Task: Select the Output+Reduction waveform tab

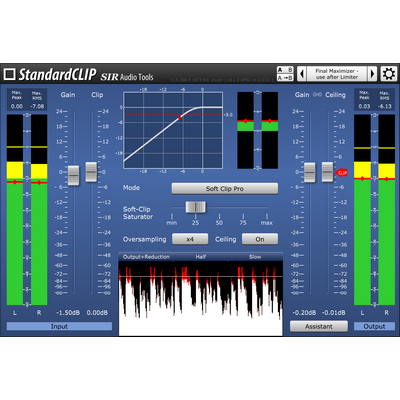Action: pyautogui.click(x=146, y=257)
